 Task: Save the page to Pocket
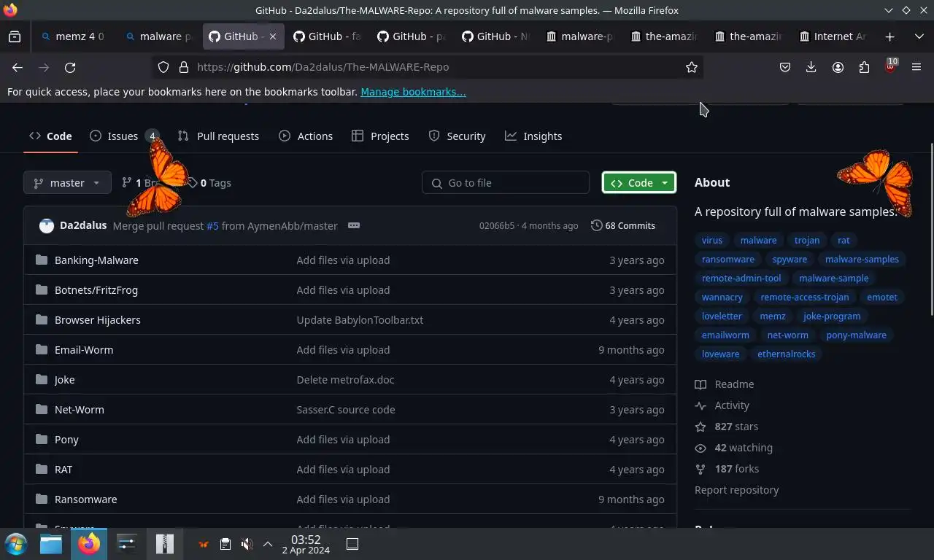tap(785, 67)
